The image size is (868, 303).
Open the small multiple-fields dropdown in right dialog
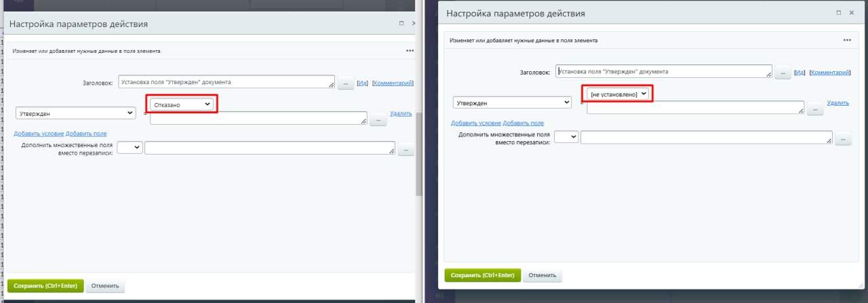(566, 136)
